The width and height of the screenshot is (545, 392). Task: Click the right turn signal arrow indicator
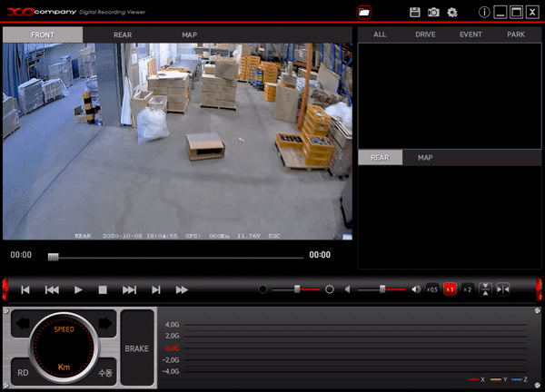[105, 324]
